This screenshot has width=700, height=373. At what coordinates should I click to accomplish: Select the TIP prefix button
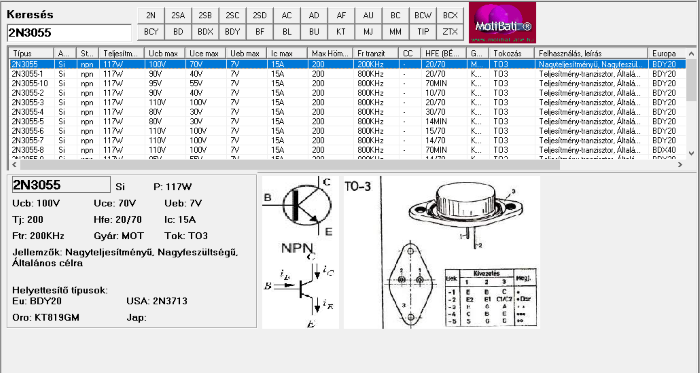pos(423,32)
